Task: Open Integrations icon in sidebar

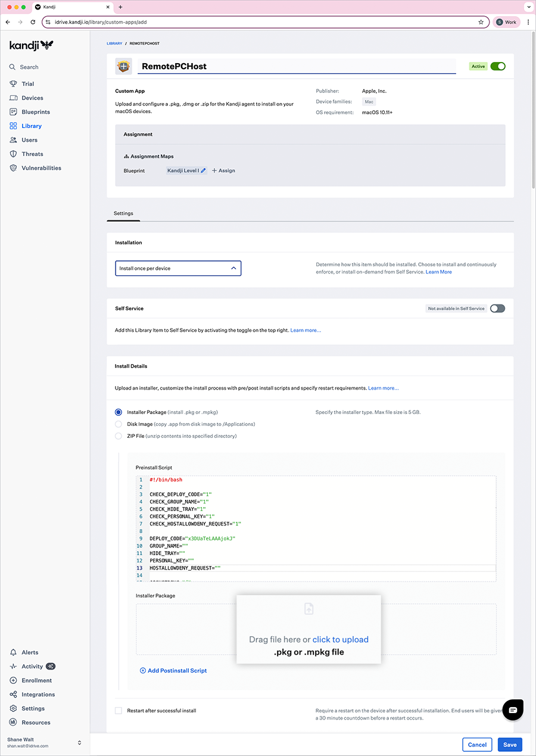Action: pos(13,695)
